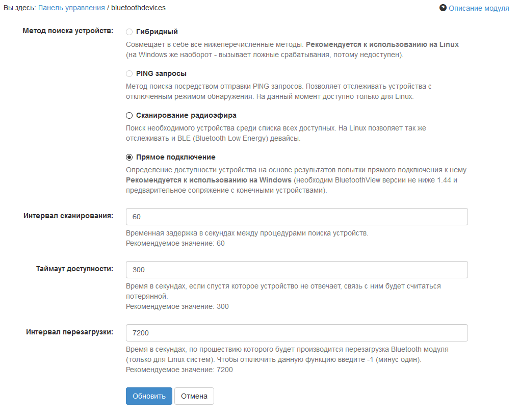Image resolution: width=519 pixels, height=420 pixels.
Task: Click the Прямое подключение label text
Action: tap(175, 157)
